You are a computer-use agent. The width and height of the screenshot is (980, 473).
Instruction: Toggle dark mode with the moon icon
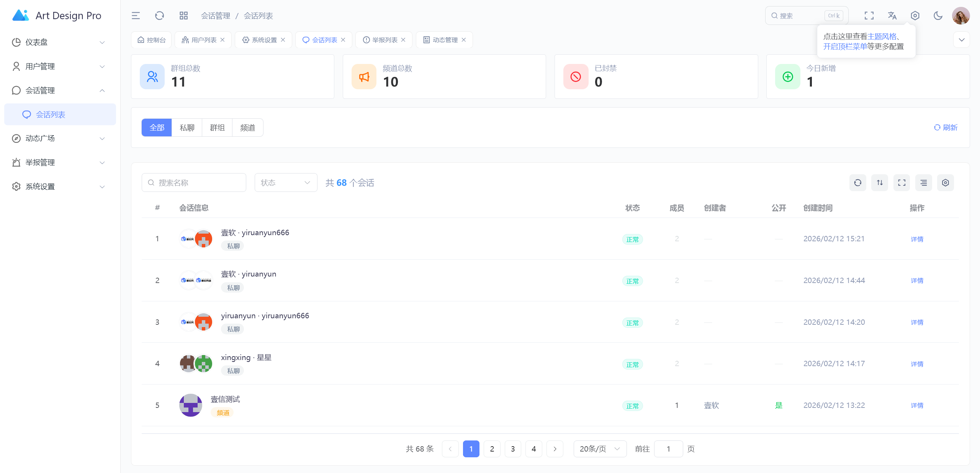tap(938, 16)
